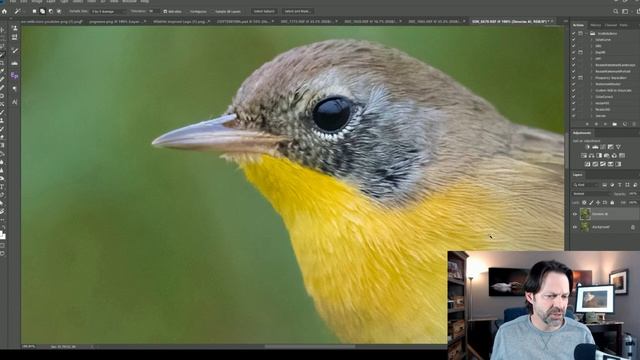The width and height of the screenshot is (640, 360).
Task: Click the Actions panel trash delete icon
Action: tap(634, 124)
